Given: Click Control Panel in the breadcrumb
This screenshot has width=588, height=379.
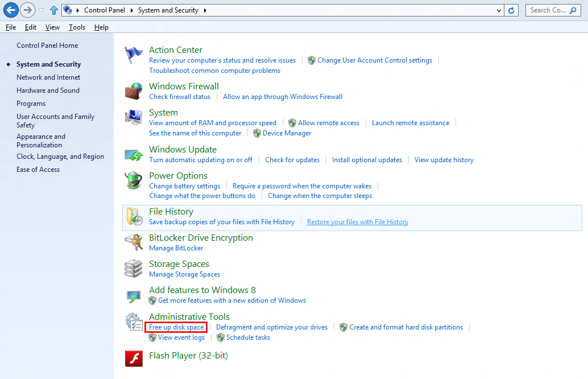Looking at the screenshot, I should tap(105, 10).
